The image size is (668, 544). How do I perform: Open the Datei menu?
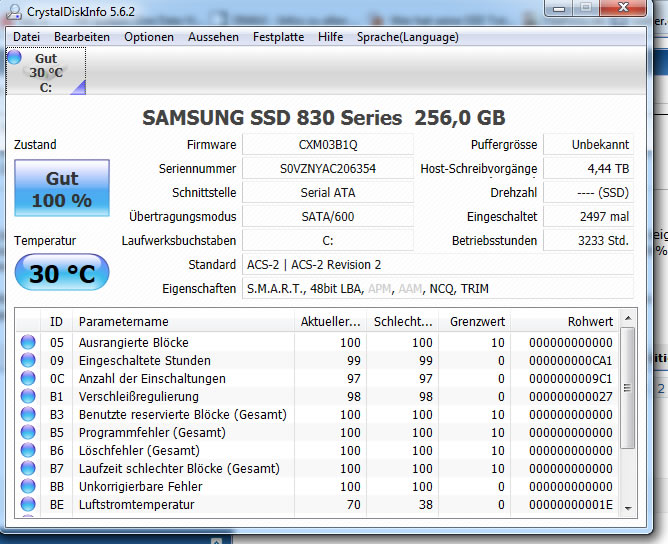26,37
